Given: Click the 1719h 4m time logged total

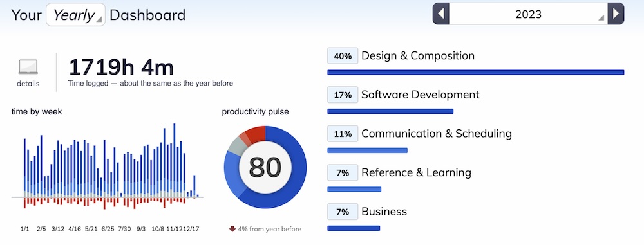Looking at the screenshot, I should [121, 67].
